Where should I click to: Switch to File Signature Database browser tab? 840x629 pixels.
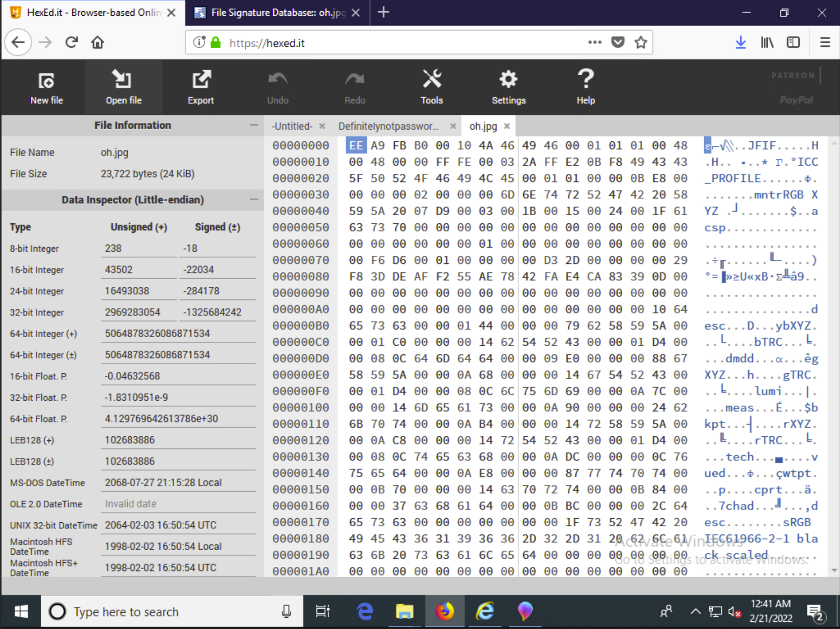click(278, 13)
